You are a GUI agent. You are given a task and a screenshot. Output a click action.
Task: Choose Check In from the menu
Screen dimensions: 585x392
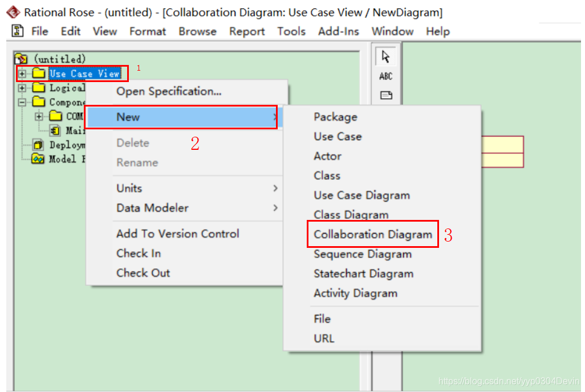pos(184,253)
